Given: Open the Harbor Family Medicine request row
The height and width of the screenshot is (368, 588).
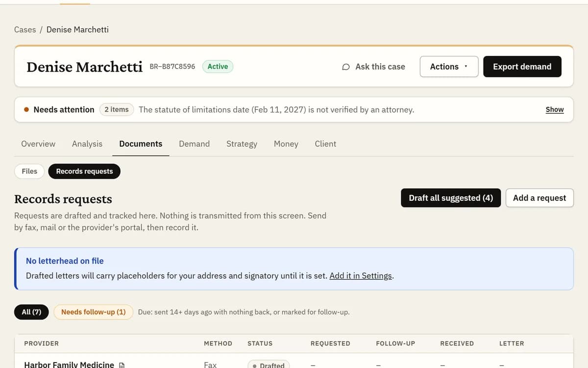Looking at the screenshot, I should point(294,362).
